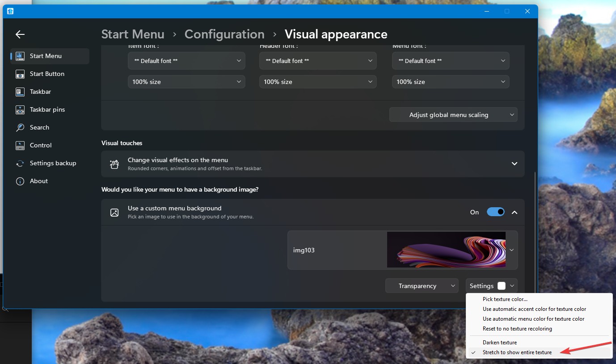This screenshot has height=364, width=616.
Task: Click Adjust global menu scaling button
Action: pyautogui.click(x=453, y=115)
